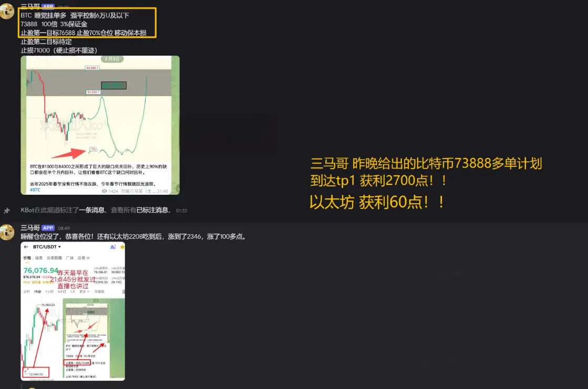Viewport: 588px width, 389px height.
Task: Click the 73888 100倍 3%保证金 message line
Action: tap(54, 24)
